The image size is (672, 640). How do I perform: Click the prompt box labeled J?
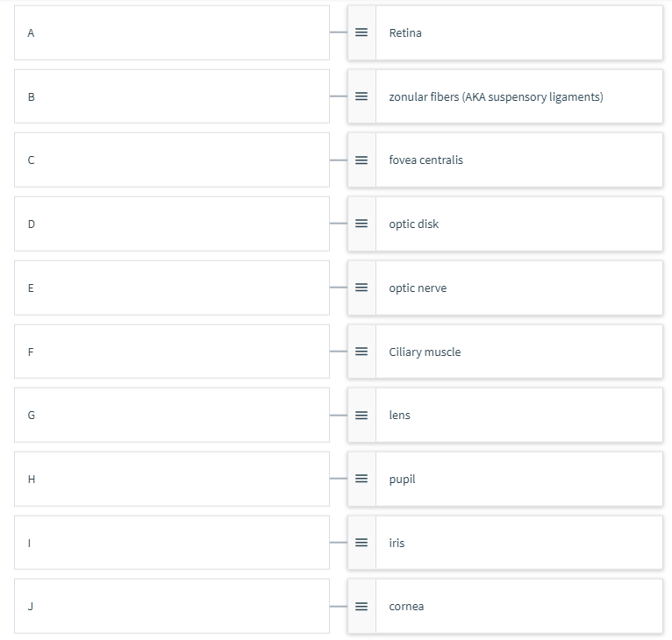[x=172, y=606]
